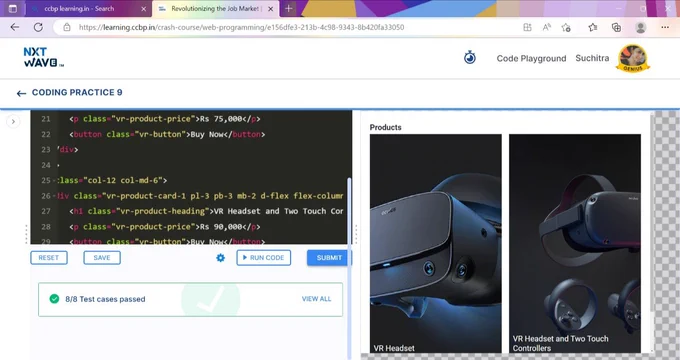Collapse code fold arrow at line 25
680x360 pixels.
tap(54, 180)
